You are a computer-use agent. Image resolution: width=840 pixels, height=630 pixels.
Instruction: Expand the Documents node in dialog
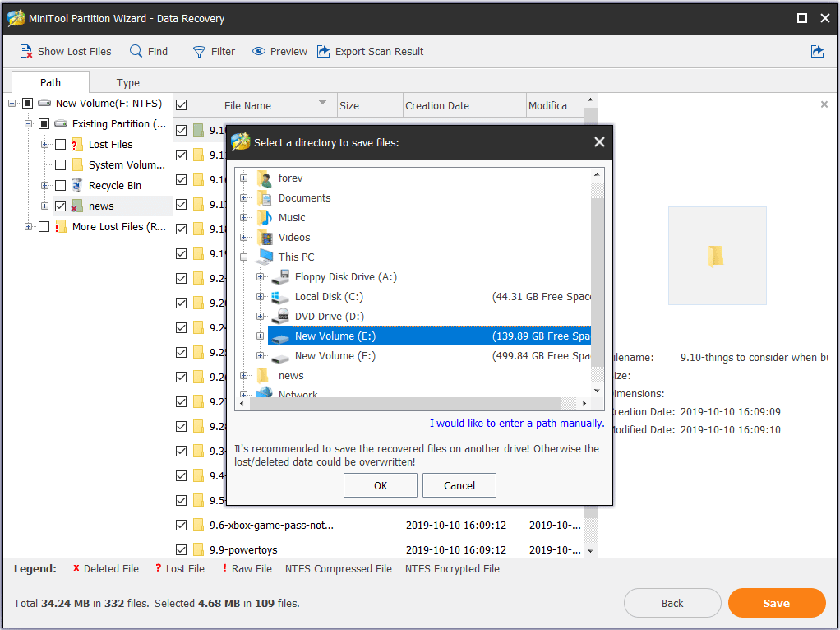point(244,198)
